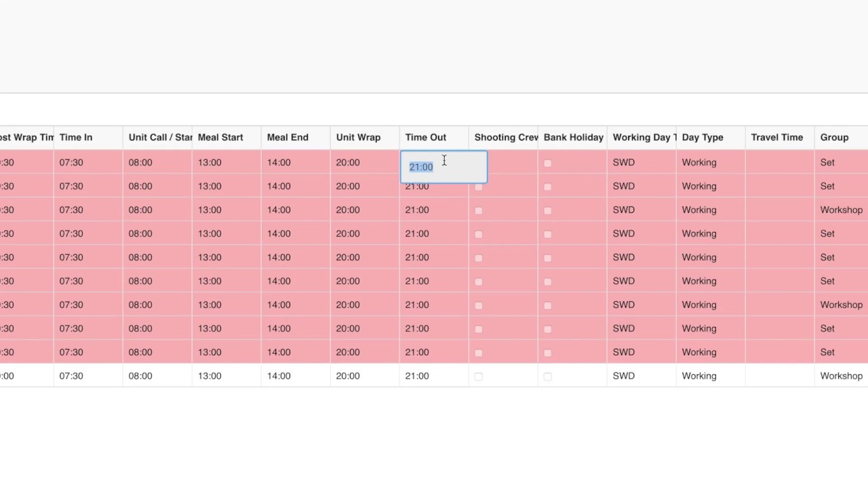Click the Shooting Crew column header
868x488 pixels.
(503, 137)
